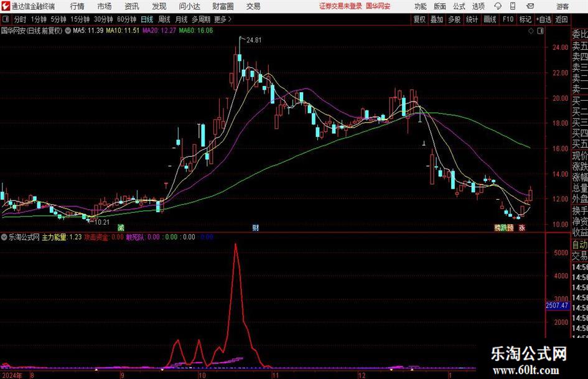This screenshot has height=379, width=588.
Task: Click the 通达信 red logo icon
Action: pos(6,6)
